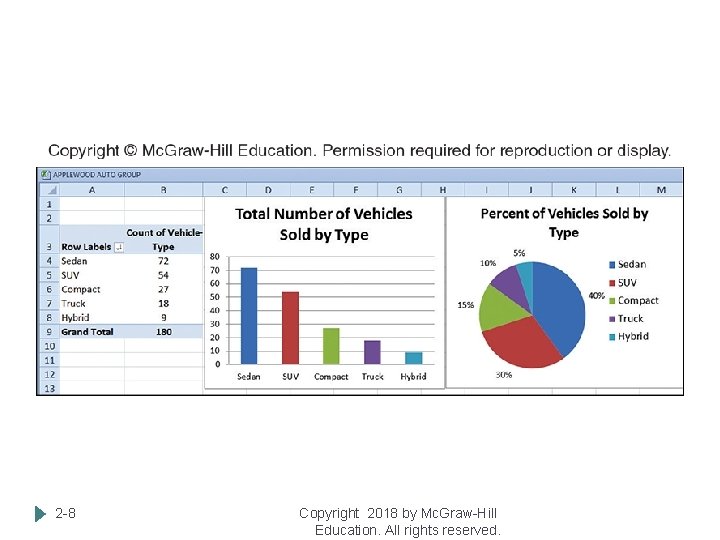Click the cell containing 18
The height and width of the screenshot is (540, 720).
coord(163,304)
